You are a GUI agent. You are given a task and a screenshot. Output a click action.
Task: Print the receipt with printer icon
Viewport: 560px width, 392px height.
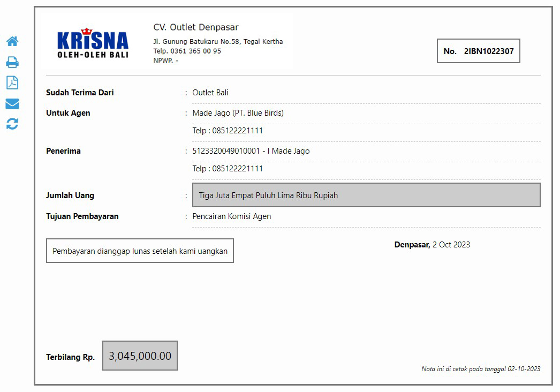(12, 62)
